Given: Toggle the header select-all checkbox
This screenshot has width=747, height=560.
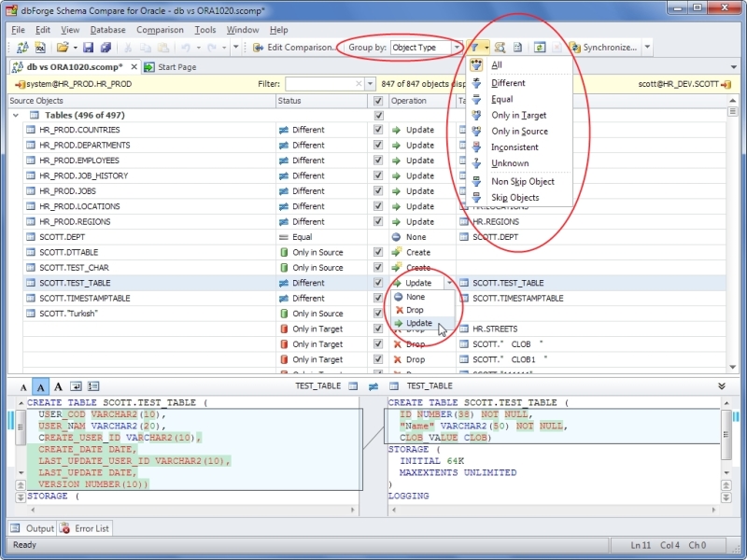Looking at the screenshot, I should (378, 101).
